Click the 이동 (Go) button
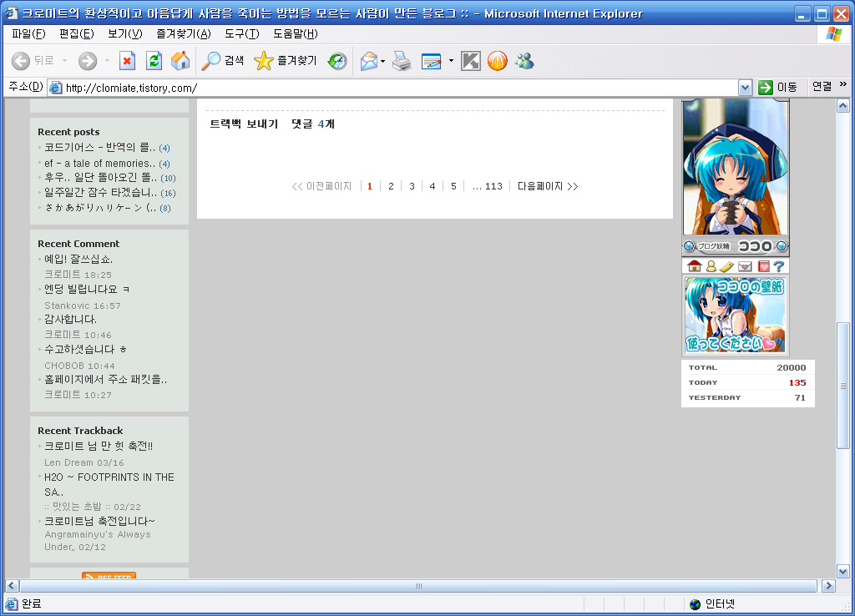The image size is (855, 616). pos(777,87)
